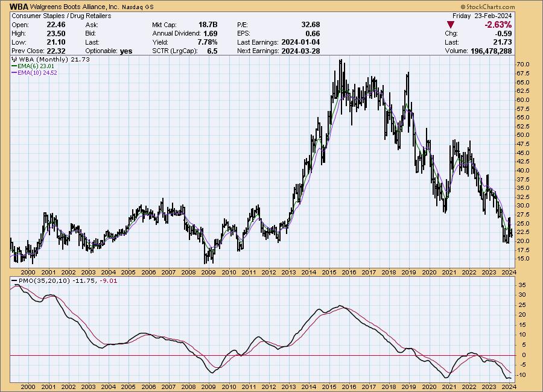
Task: Open the StockCharts.com attribution link
Action: click(x=487, y=7)
